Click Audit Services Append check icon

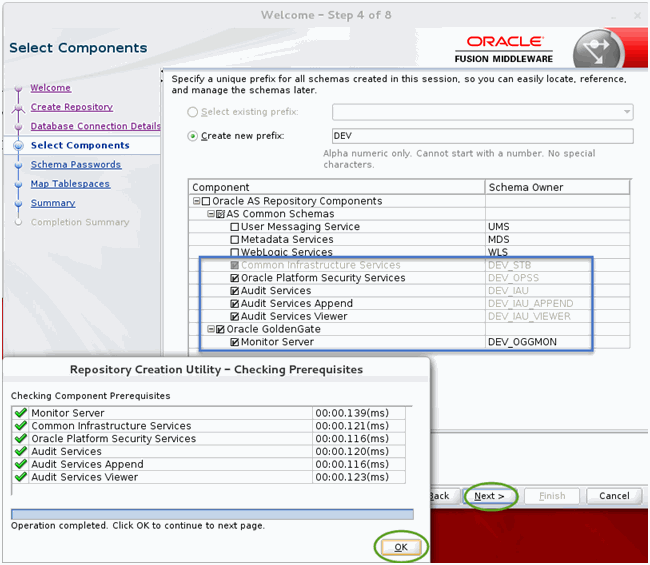[x=20, y=465]
